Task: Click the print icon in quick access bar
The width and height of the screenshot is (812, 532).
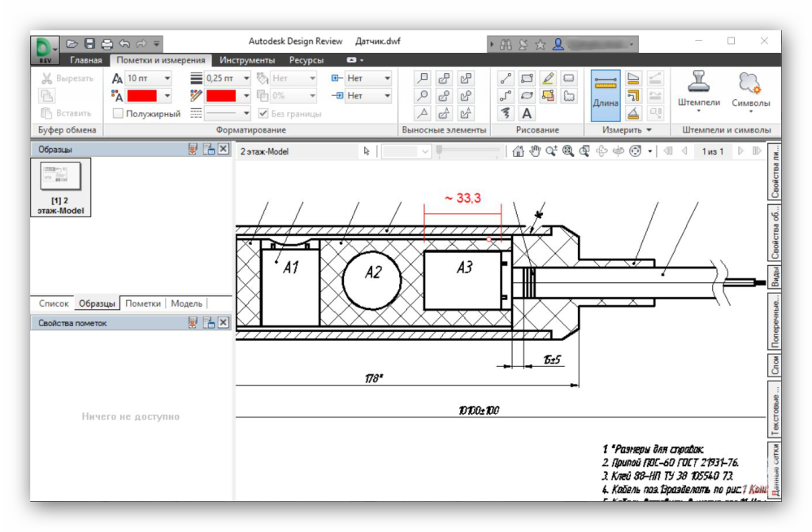Action: coord(106,43)
